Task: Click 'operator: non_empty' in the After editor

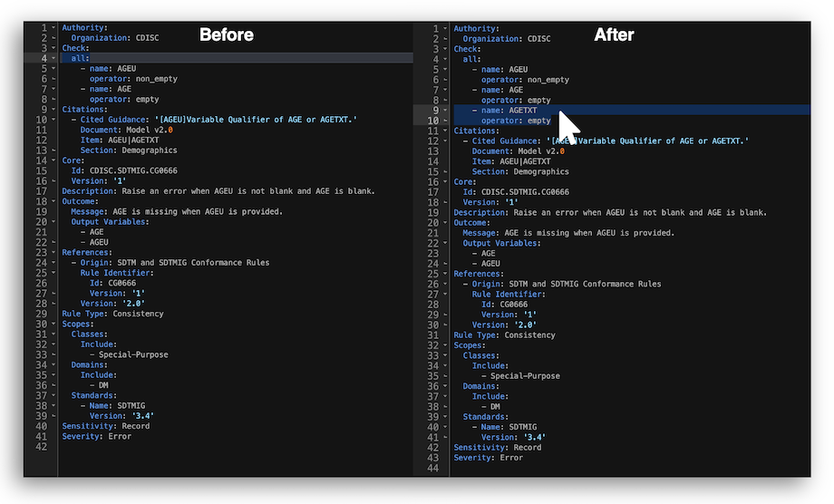Action: [526, 80]
